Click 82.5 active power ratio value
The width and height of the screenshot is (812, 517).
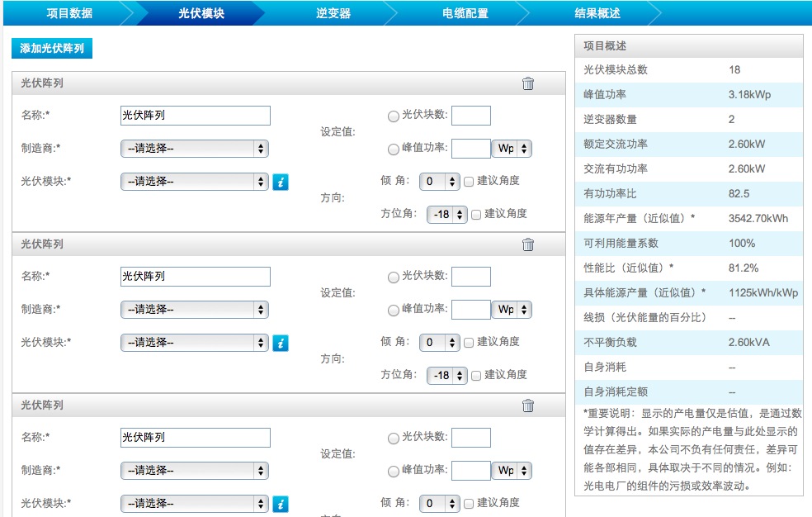pos(739,194)
